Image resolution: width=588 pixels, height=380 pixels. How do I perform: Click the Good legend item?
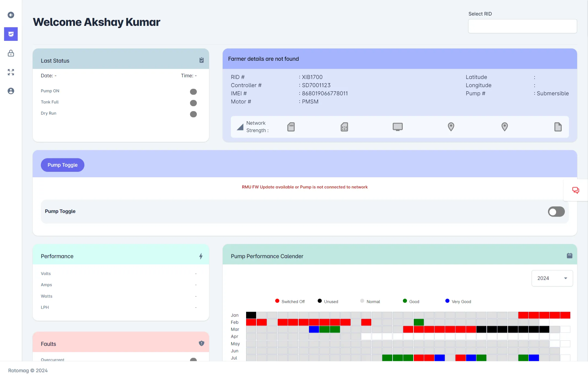pos(411,301)
